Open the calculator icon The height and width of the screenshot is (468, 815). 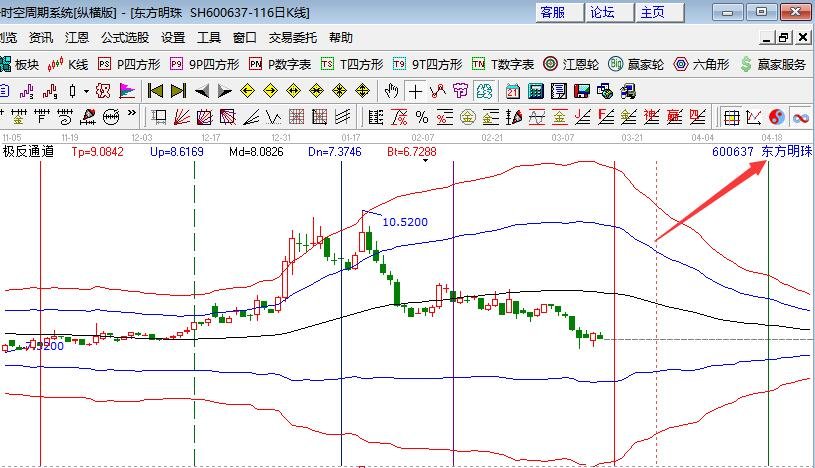click(x=535, y=92)
